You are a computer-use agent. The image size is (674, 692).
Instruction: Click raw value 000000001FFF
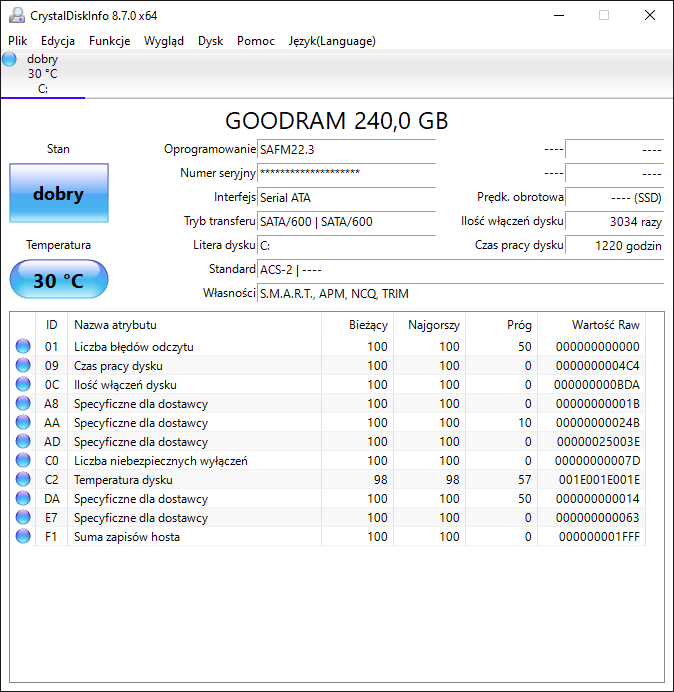click(599, 537)
